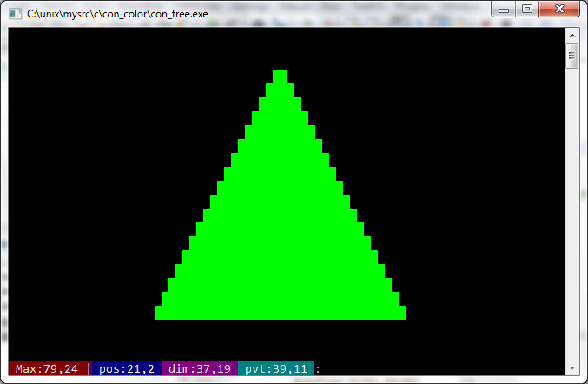
Task: Click the purple dim:37,19 status field
Action: (200, 368)
